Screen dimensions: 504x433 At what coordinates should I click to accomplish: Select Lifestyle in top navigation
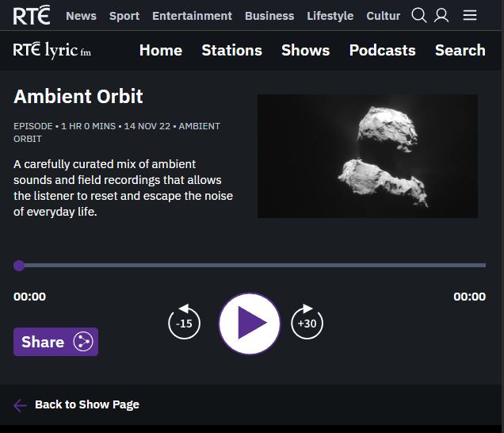pos(330,16)
